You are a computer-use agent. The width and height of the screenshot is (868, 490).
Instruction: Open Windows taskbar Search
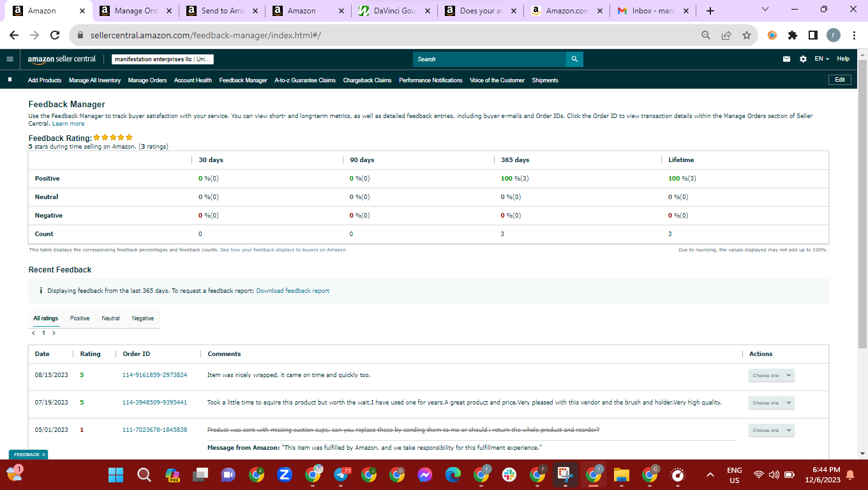click(144, 475)
